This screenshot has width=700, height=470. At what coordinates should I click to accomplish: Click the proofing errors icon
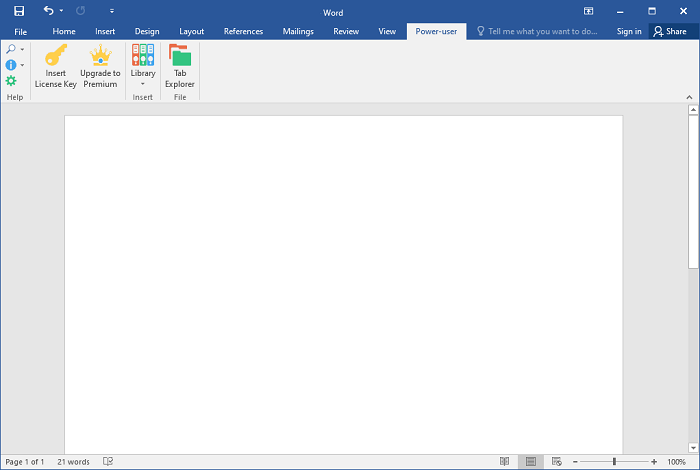108,462
